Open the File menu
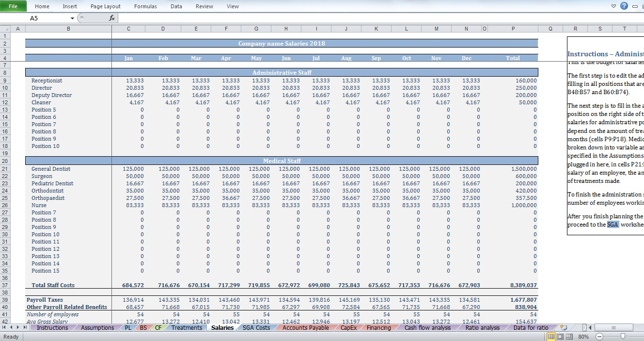 [x=14, y=6]
